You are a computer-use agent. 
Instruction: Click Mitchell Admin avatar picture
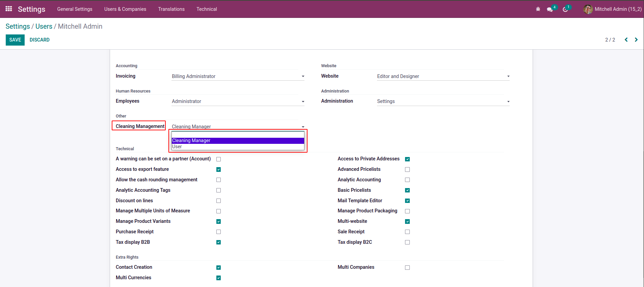588,9
